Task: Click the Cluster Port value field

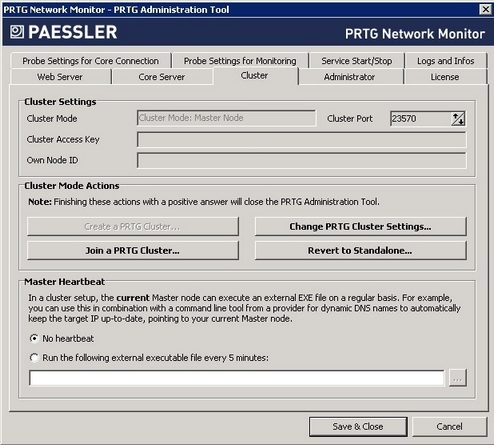Action: click(421, 119)
